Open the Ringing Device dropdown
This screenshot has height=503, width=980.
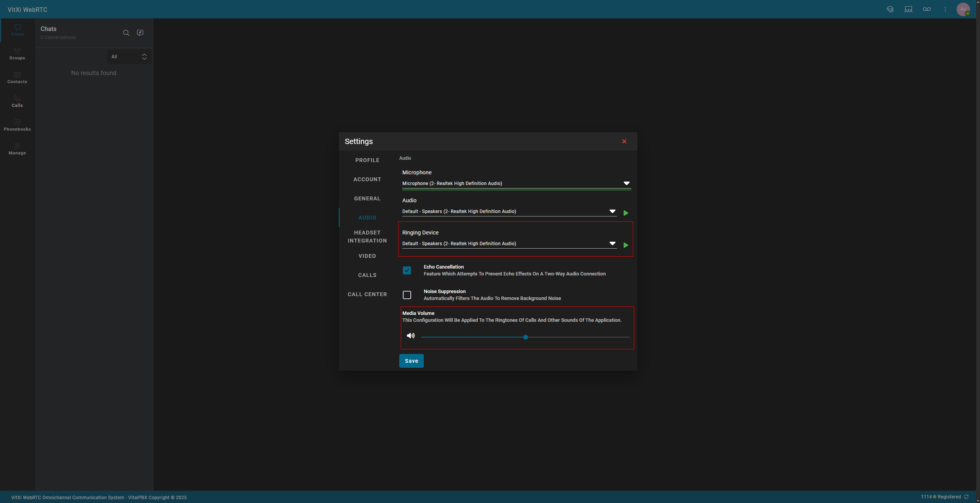point(612,244)
